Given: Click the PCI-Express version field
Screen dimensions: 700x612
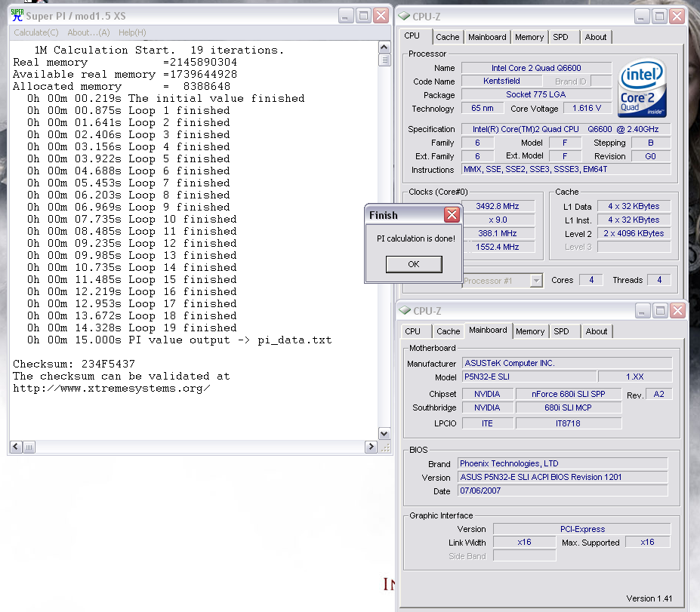Looking at the screenshot, I should 582,529.
